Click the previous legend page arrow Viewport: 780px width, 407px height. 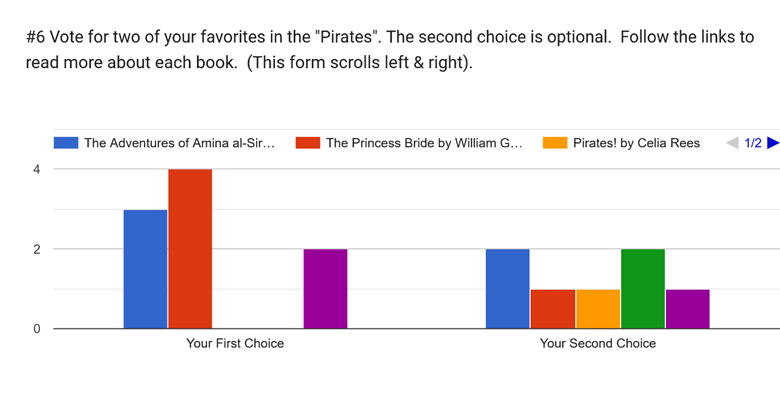pyautogui.click(x=731, y=143)
